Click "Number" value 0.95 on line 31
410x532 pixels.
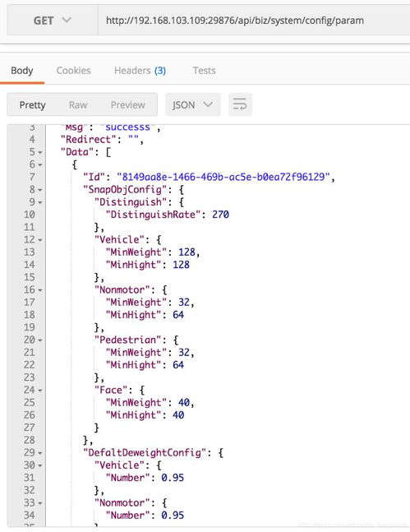point(173,478)
